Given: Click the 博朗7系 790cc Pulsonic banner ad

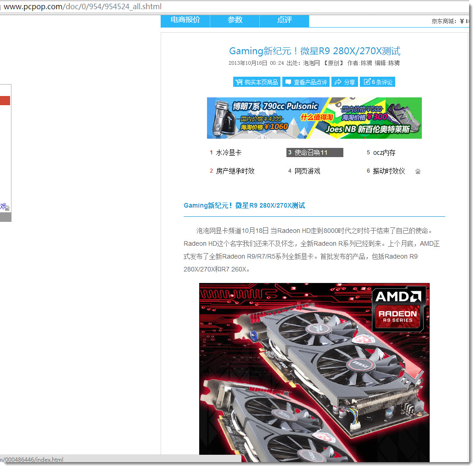Looking at the screenshot, I should point(314,118).
